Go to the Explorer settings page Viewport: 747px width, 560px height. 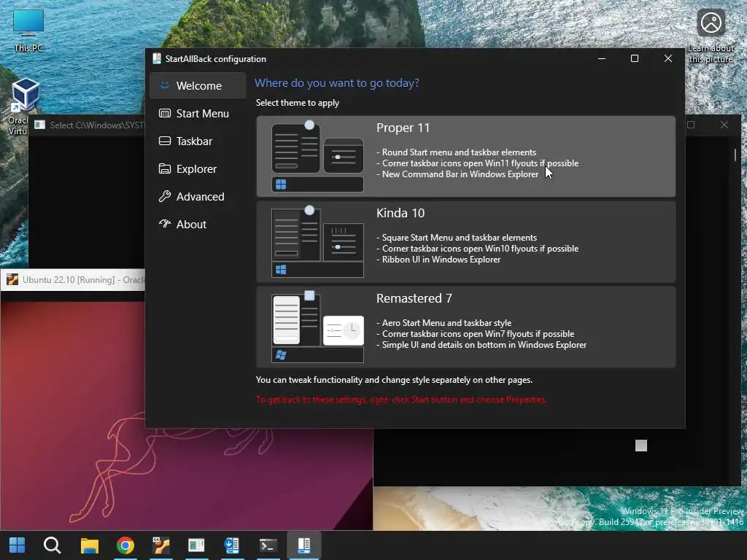point(198,168)
